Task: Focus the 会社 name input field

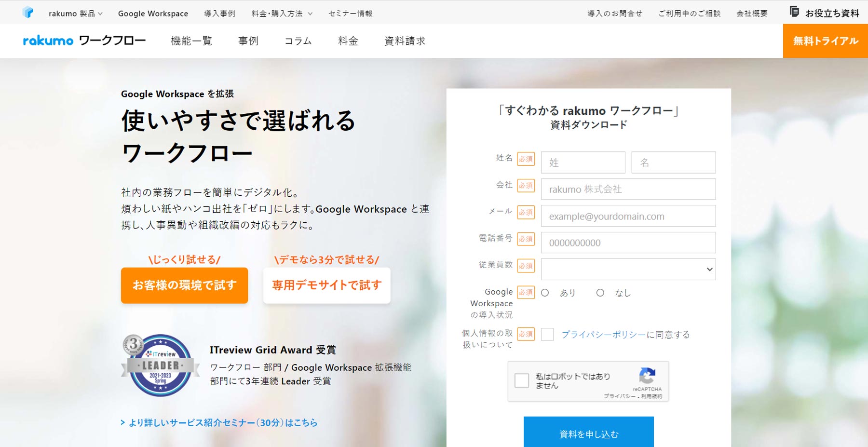Action: tap(628, 189)
